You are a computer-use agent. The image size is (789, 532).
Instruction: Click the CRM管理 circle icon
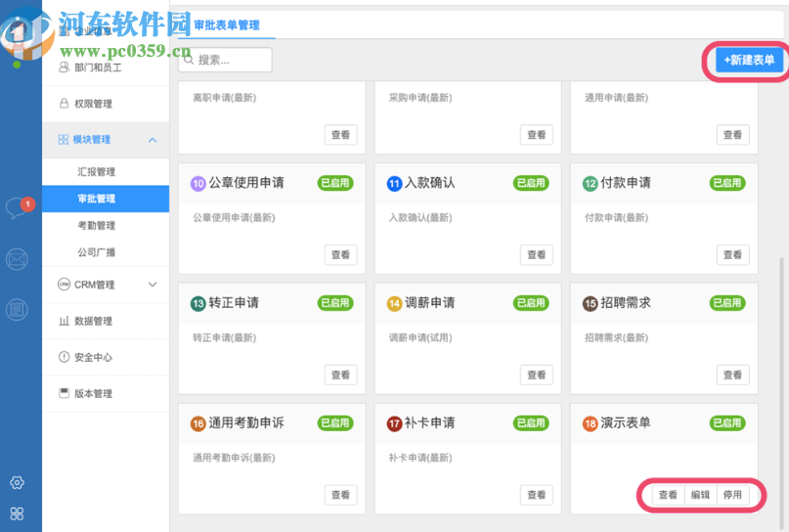coord(64,285)
